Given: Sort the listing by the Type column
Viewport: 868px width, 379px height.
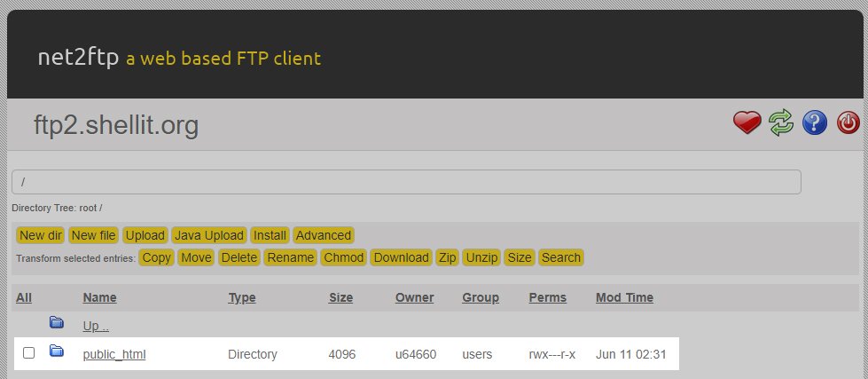Looking at the screenshot, I should click(242, 297).
